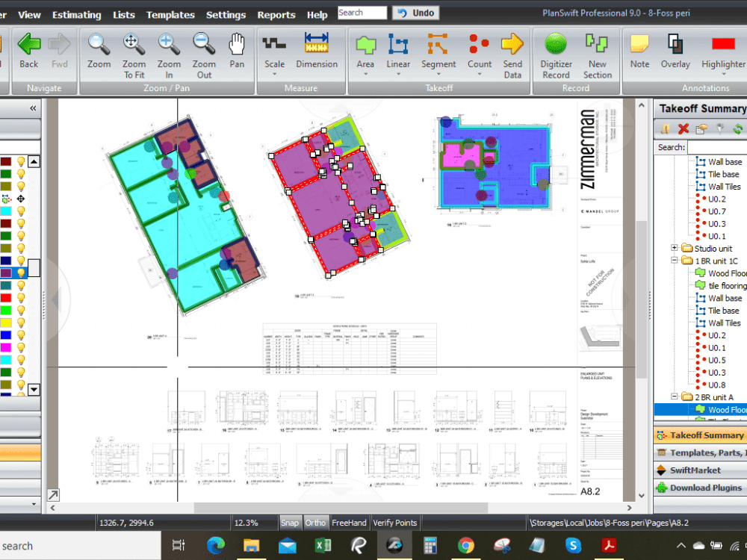
Task: Open Google Chrome from the taskbar
Action: tap(466, 545)
